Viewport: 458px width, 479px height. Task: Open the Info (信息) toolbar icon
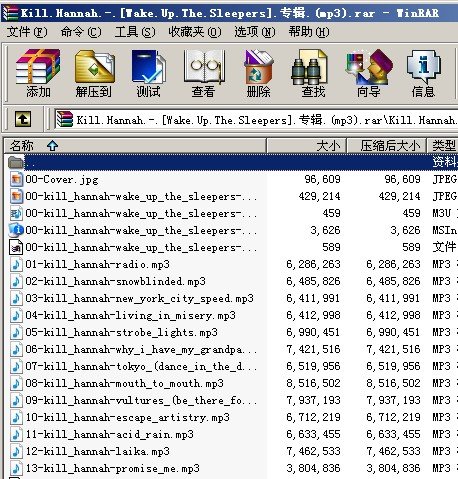(x=423, y=66)
